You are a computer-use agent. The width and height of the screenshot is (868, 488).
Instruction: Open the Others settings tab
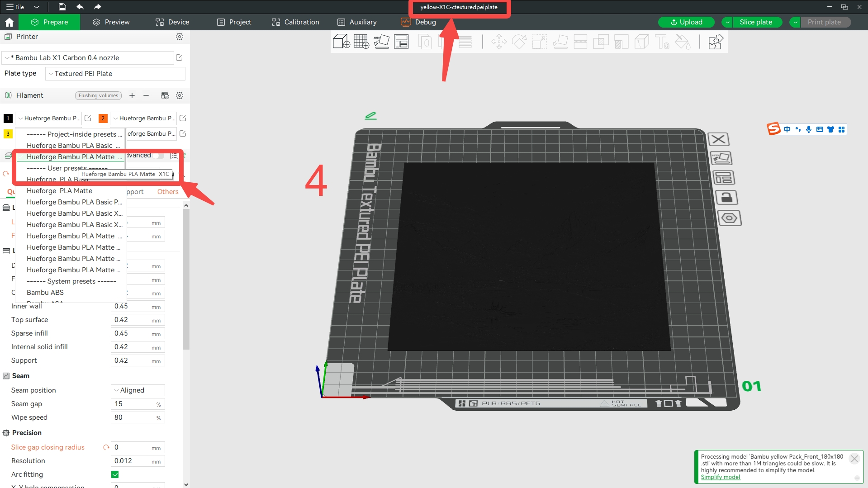coord(168,192)
